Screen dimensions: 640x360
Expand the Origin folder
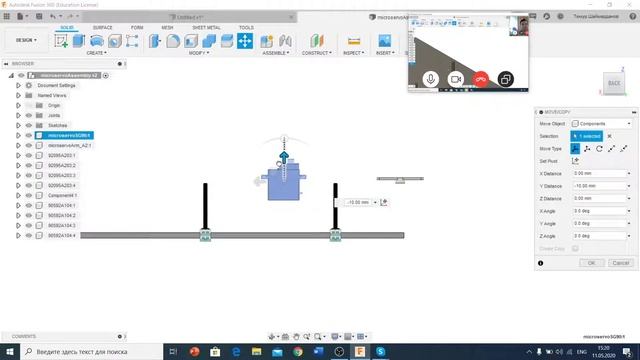pos(18,105)
